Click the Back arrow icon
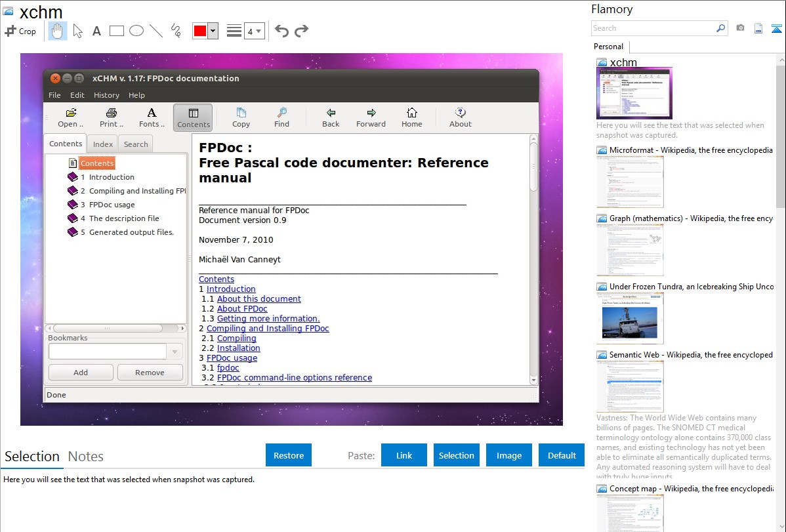The height and width of the screenshot is (532, 786). [331, 118]
